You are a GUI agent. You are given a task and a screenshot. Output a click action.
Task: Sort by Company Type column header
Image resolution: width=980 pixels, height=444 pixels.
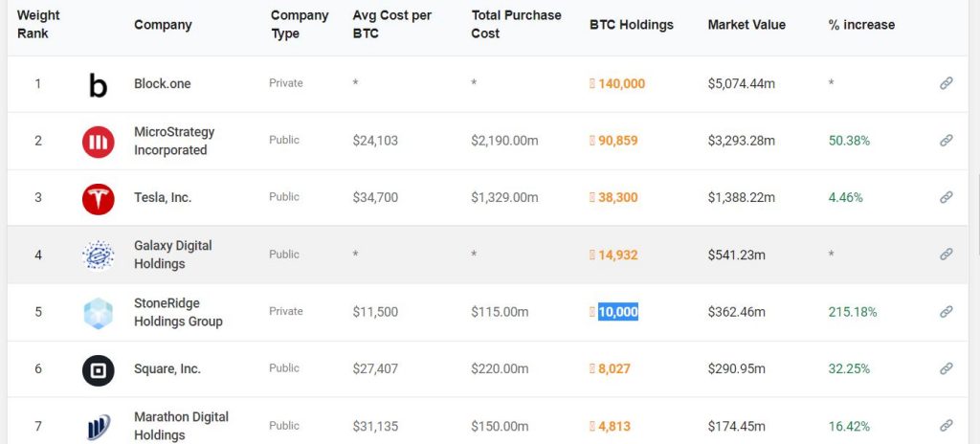pyautogui.click(x=300, y=24)
